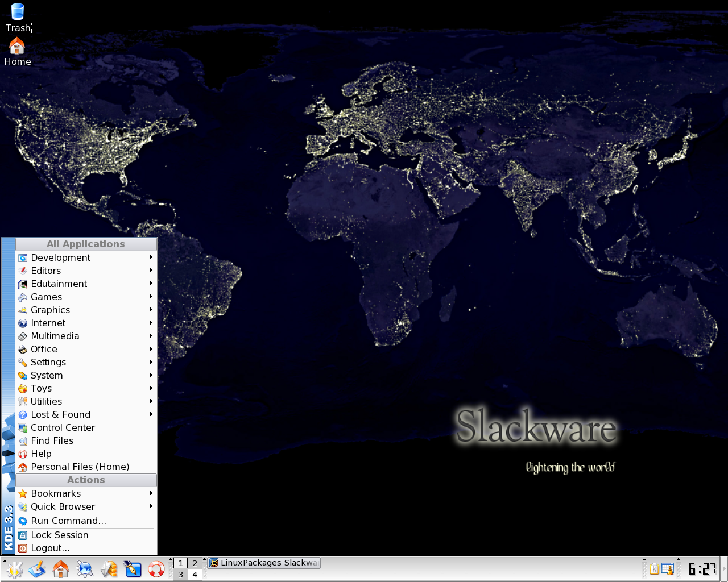Select Lost & Found menu entry
728x582 pixels.
coord(86,414)
